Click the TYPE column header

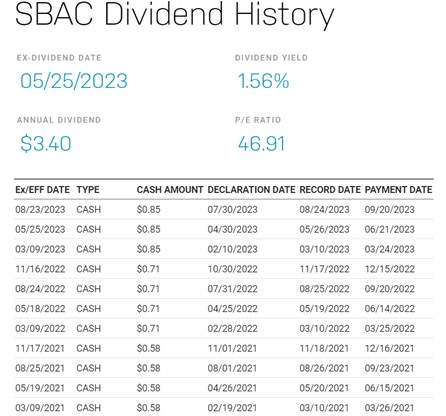pos(88,190)
